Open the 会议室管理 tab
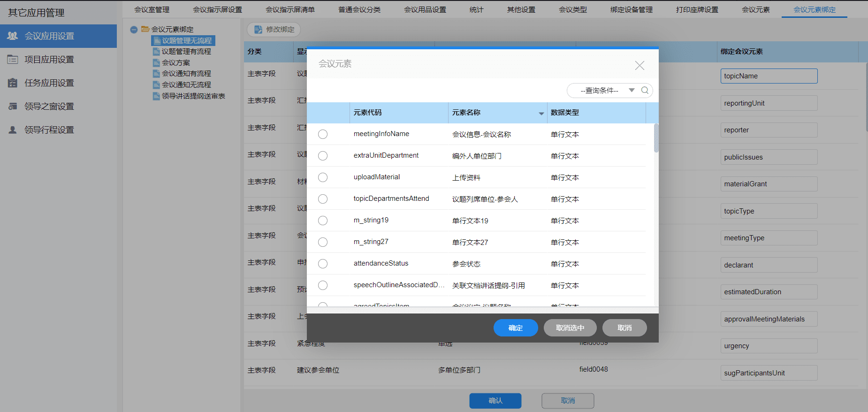 152,9
